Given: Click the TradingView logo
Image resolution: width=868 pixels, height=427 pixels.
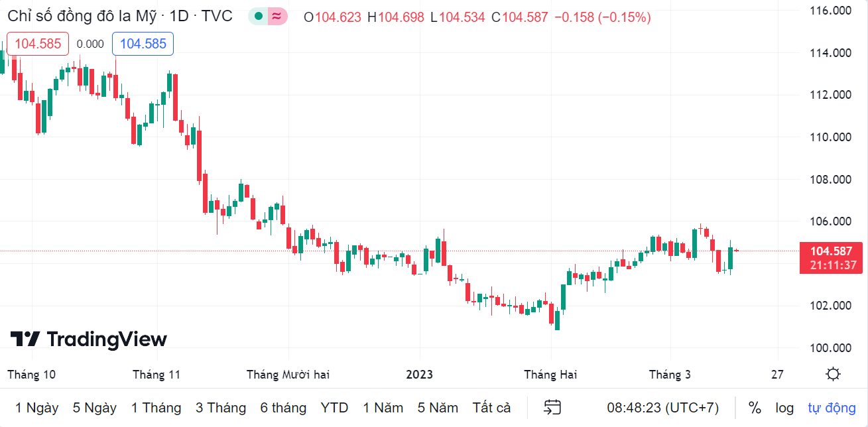Looking at the screenshot, I should tap(89, 339).
